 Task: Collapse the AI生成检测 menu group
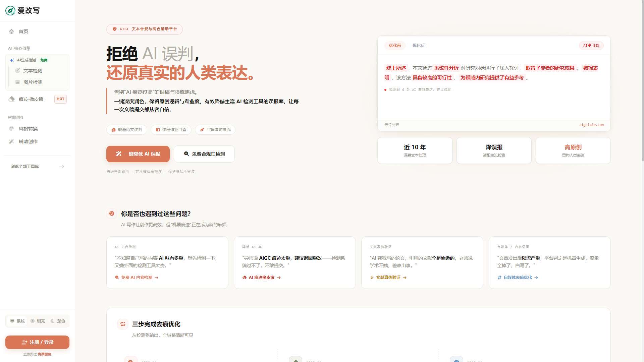point(37,60)
